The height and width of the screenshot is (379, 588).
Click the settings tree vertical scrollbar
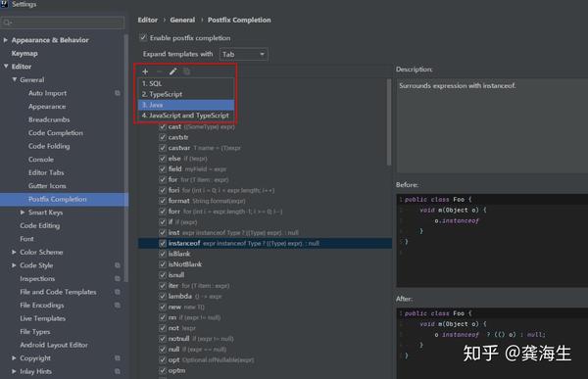126,158
